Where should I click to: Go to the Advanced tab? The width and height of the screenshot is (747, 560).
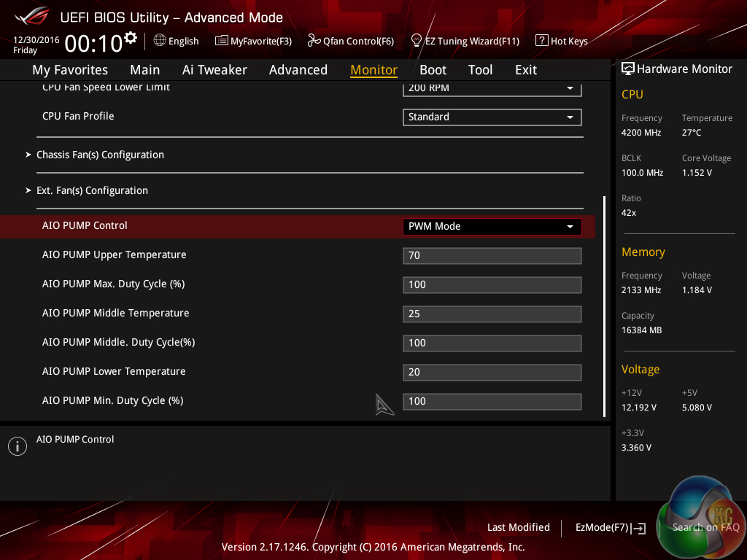[298, 70]
